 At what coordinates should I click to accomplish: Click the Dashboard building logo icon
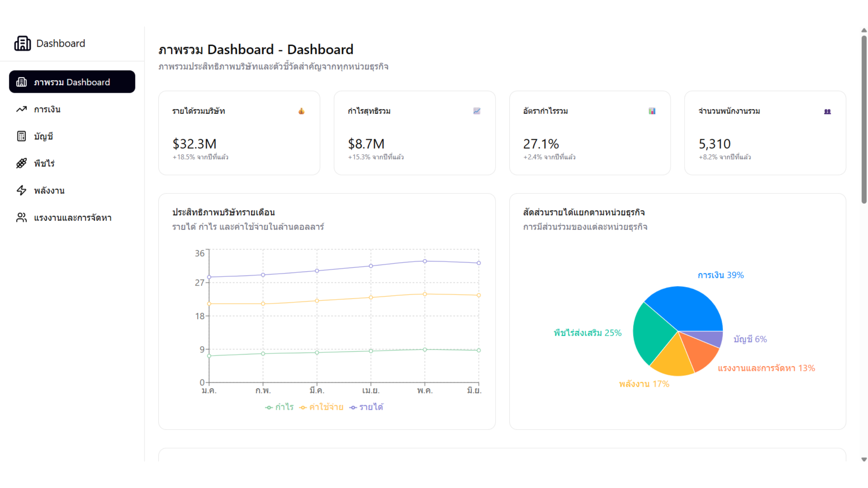[x=22, y=43]
